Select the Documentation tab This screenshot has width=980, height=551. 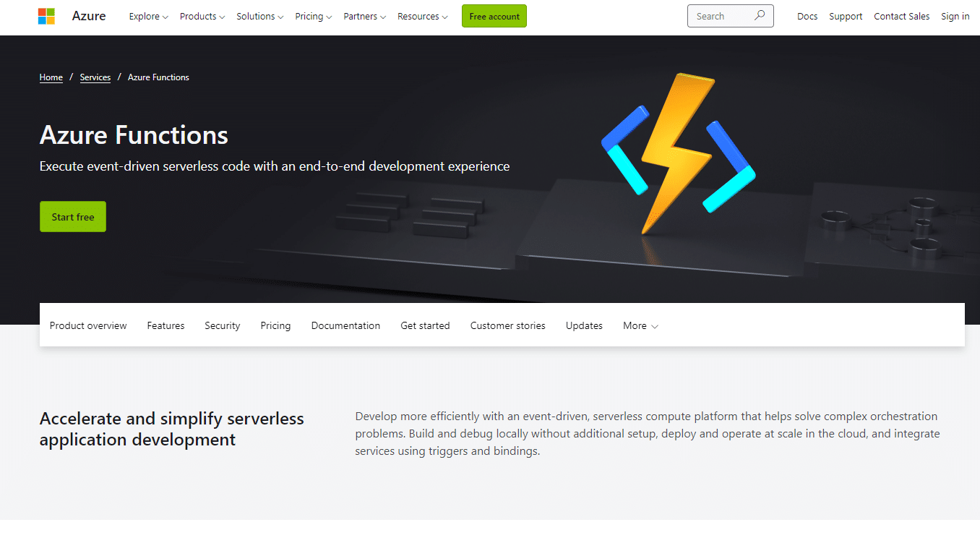click(x=345, y=325)
